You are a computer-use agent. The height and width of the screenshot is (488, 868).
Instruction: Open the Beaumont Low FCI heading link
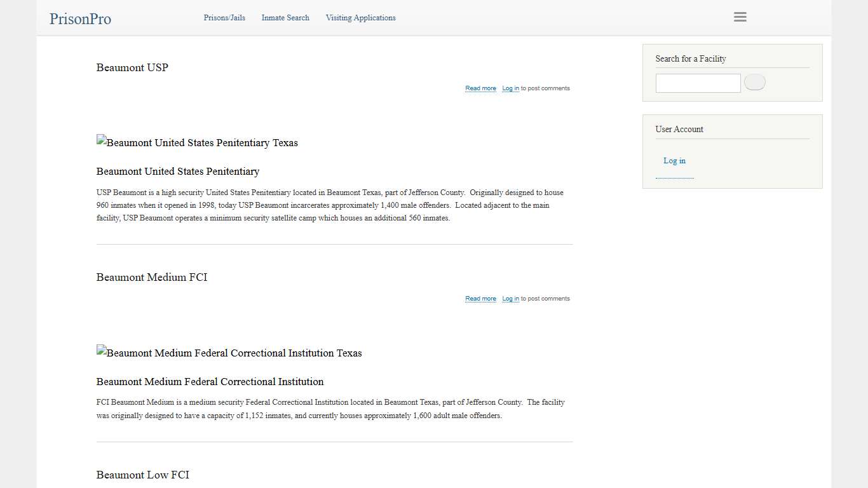[143, 475]
